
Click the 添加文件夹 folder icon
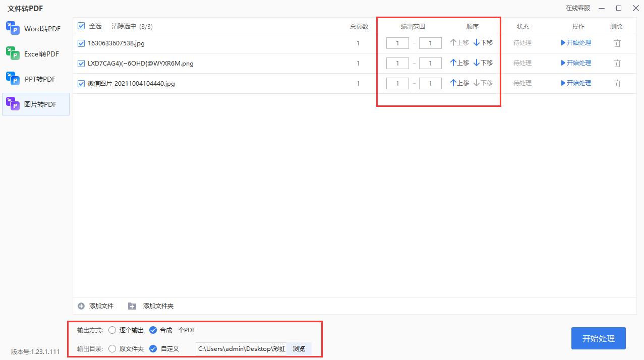(x=132, y=306)
